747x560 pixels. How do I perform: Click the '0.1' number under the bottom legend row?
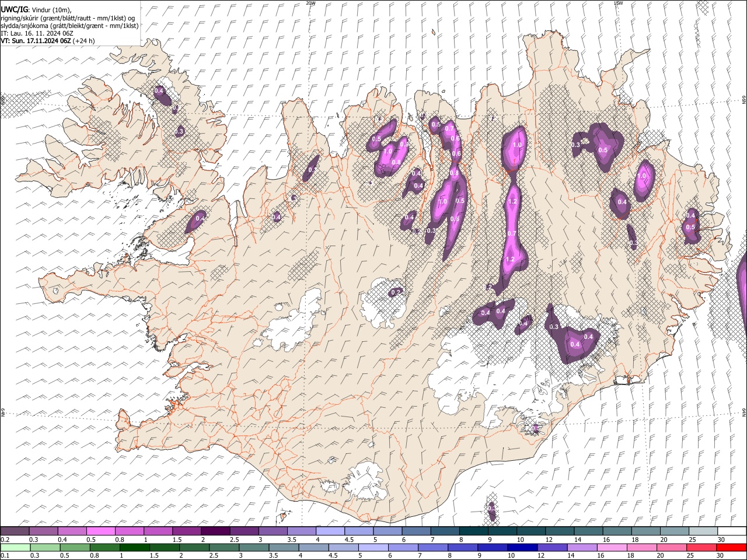coord(5,556)
